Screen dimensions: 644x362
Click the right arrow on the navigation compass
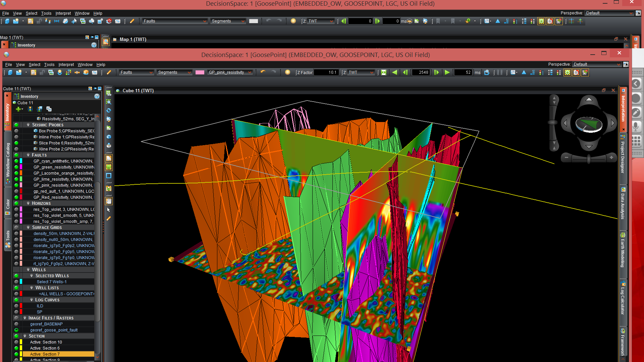tap(613, 123)
